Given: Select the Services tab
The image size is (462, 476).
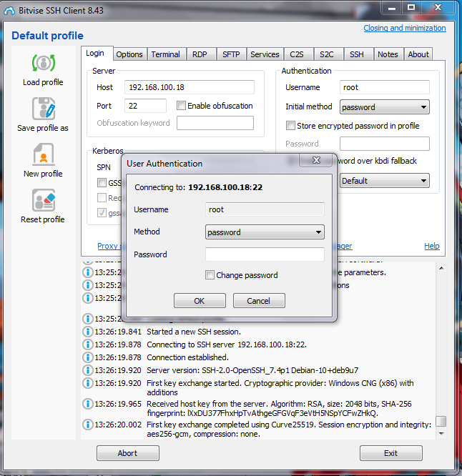Looking at the screenshot, I should [x=265, y=54].
